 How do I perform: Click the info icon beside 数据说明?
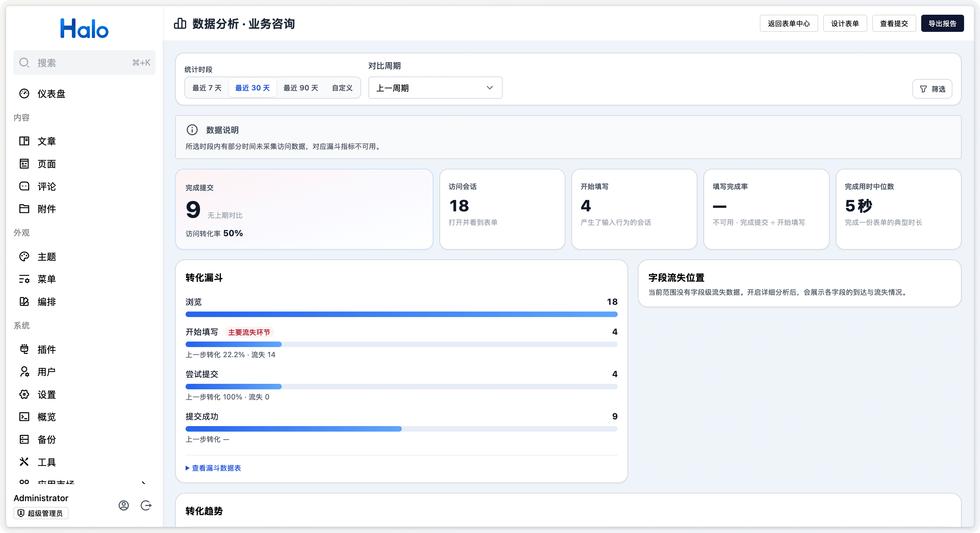point(192,130)
